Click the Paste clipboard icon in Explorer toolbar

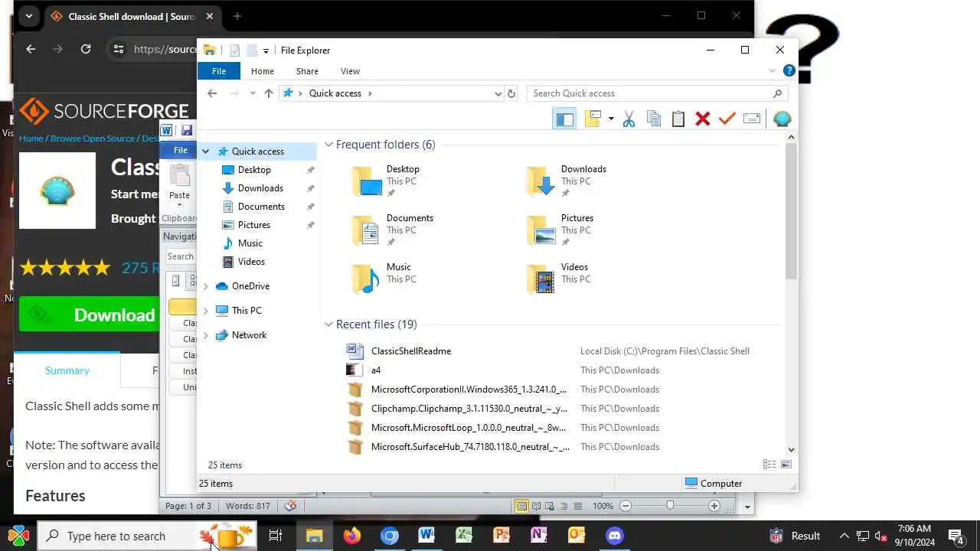coord(678,119)
